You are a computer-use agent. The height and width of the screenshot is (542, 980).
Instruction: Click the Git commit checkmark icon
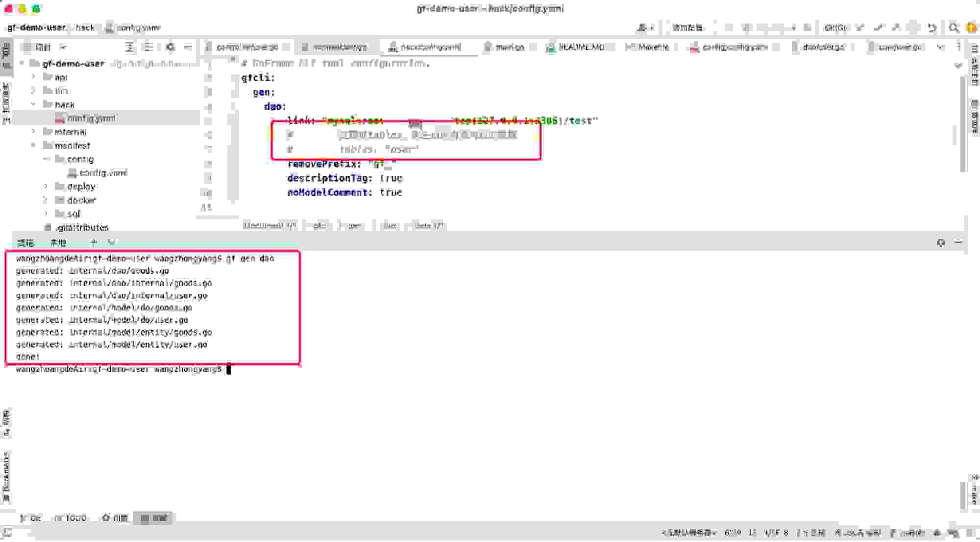[x=878, y=28]
